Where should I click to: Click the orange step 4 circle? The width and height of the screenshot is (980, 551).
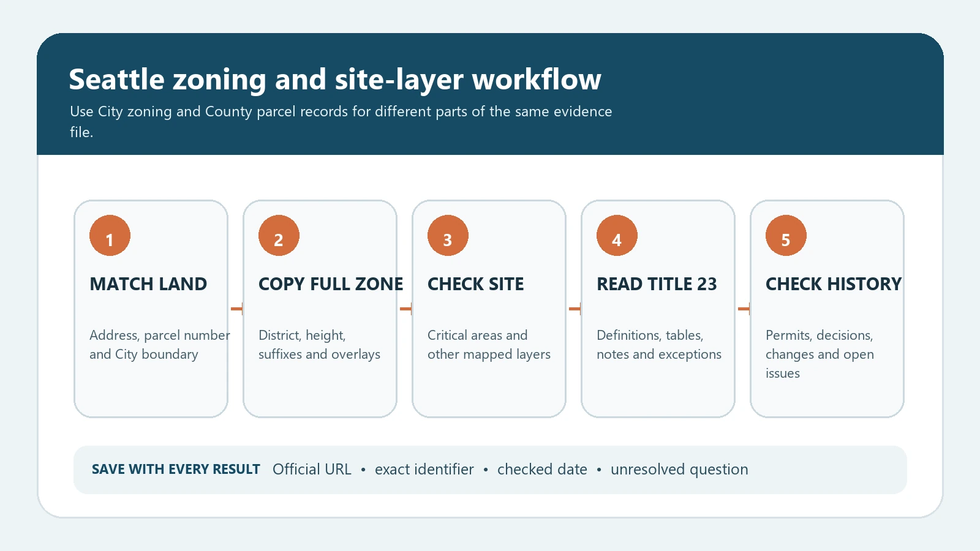click(617, 235)
